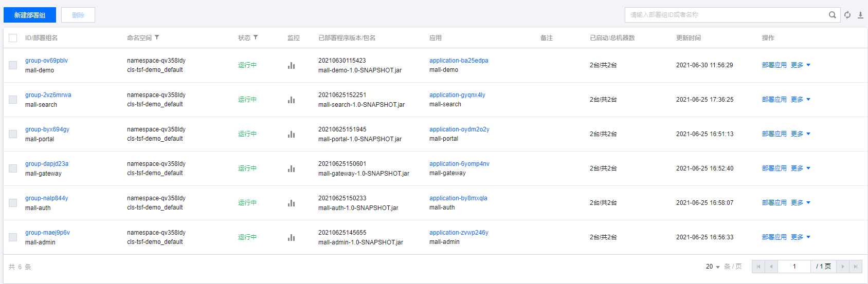Check the mall-portal deployment group row

pyautogui.click(x=13, y=134)
